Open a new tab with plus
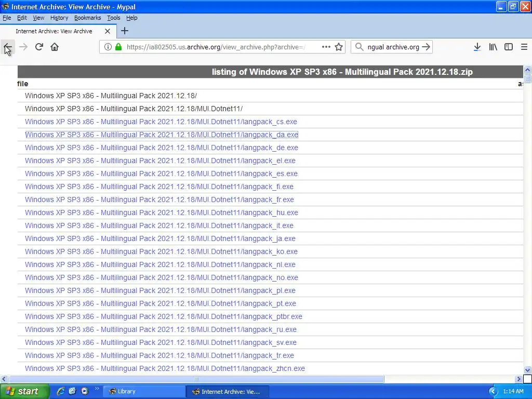532x399 pixels. [x=125, y=31]
